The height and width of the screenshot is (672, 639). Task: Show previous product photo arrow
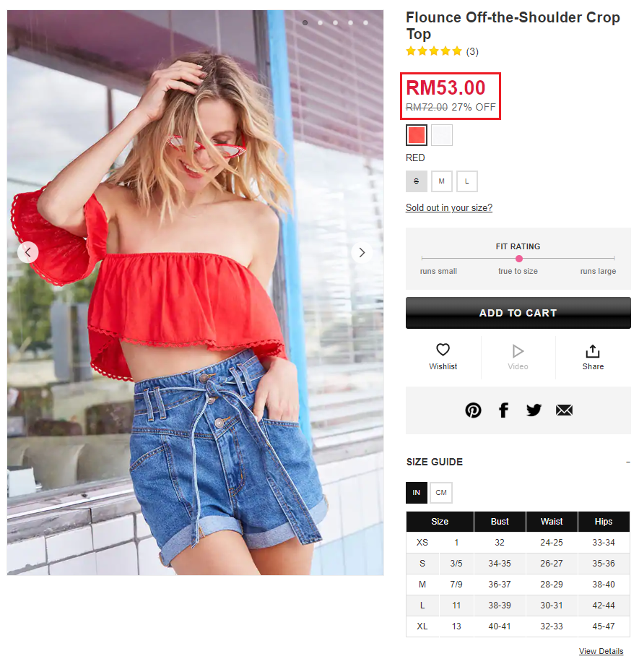point(28,252)
